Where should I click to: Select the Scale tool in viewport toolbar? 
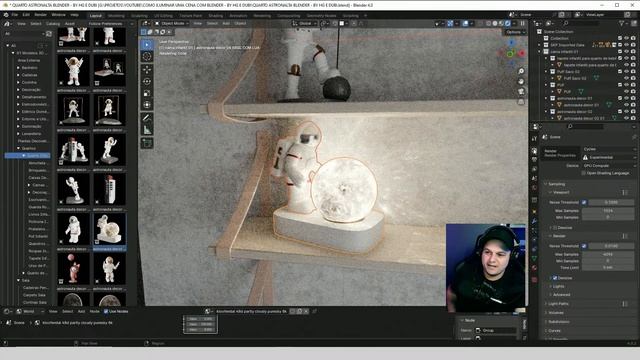coord(147,93)
